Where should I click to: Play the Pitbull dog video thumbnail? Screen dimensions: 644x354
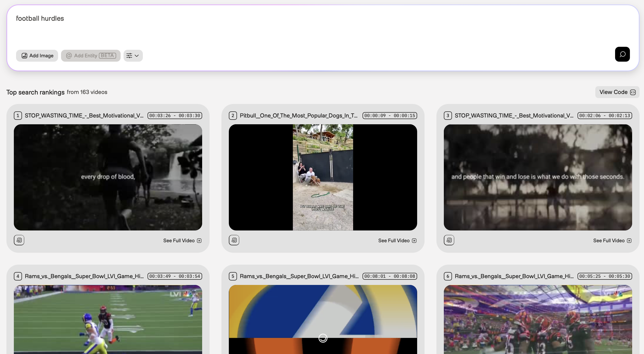click(322, 177)
